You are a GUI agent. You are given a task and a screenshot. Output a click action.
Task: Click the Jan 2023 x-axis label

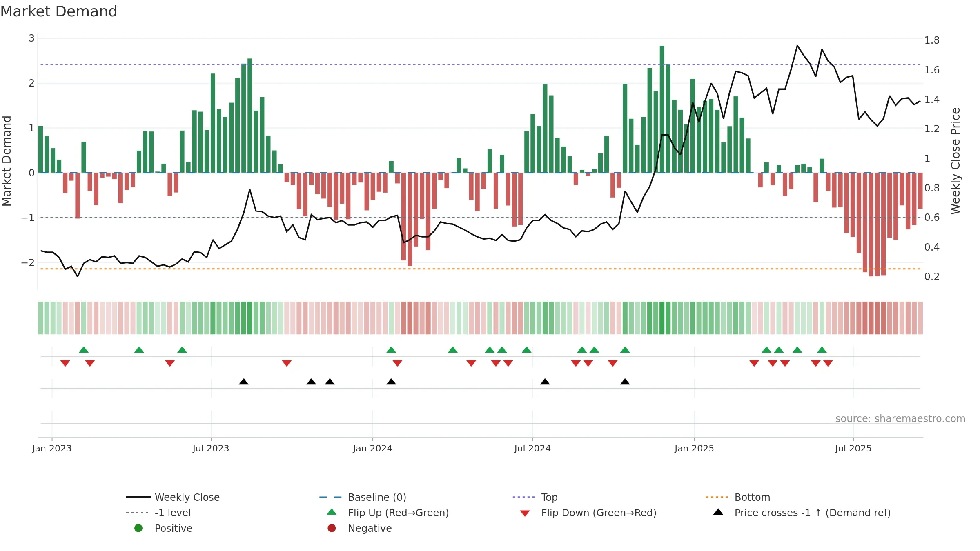point(52,448)
